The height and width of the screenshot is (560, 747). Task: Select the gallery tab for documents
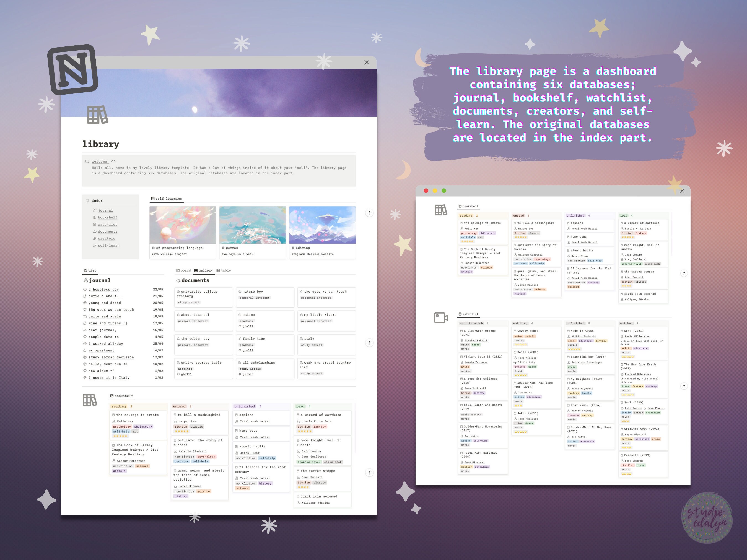(204, 270)
